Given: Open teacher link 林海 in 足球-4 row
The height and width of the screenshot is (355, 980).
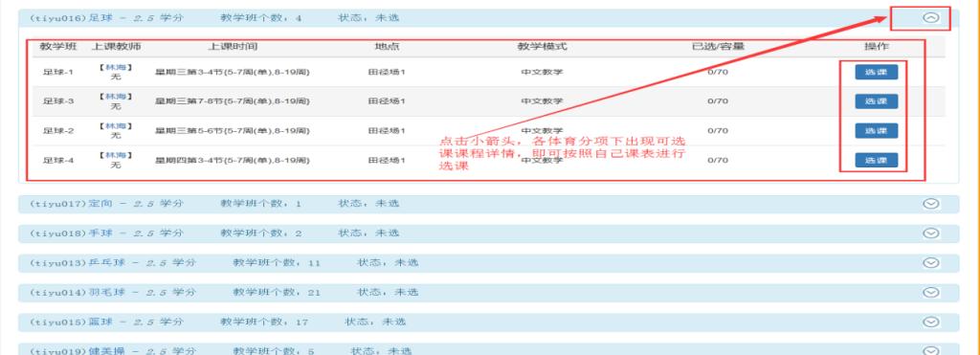Looking at the screenshot, I should pos(116,155).
